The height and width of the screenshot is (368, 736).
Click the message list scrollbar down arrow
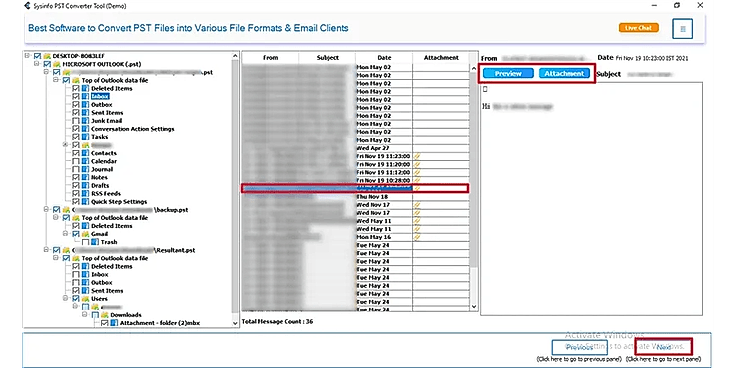(x=474, y=307)
